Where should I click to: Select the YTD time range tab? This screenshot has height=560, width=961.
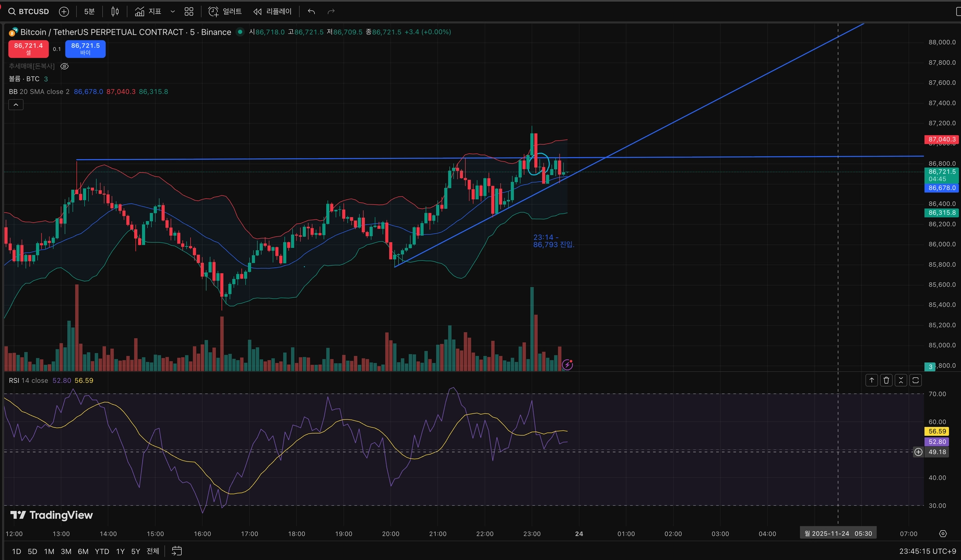coord(102,551)
